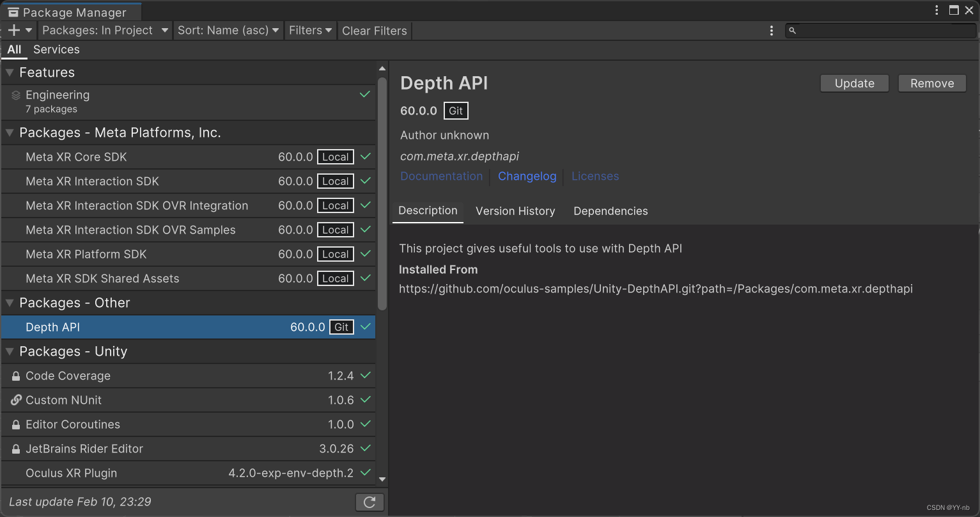Click the scroll down arrow of package list
The height and width of the screenshot is (517, 980).
click(382, 479)
